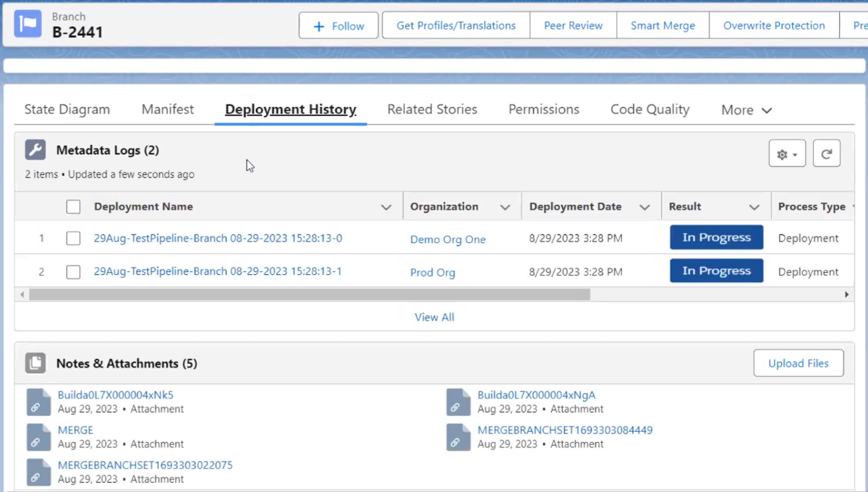Click the plus icon on Follow button
Screen dimensions: 868x492
point(319,26)
